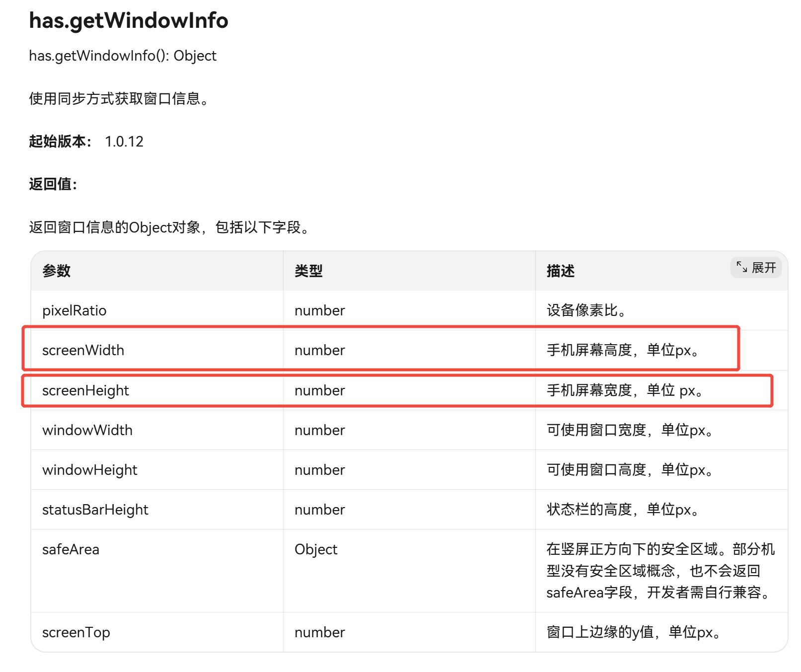Click the pixelRatio parameter cell

click(74, 310)
